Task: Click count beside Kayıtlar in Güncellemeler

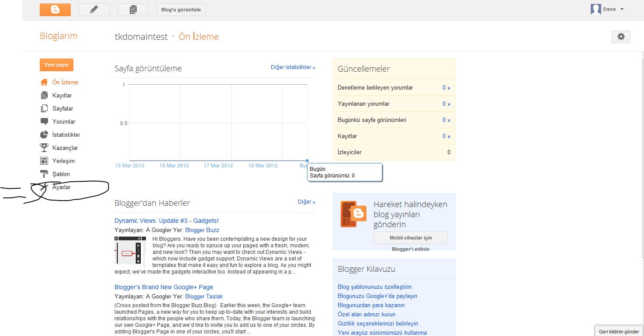Action: coord(446,136)
